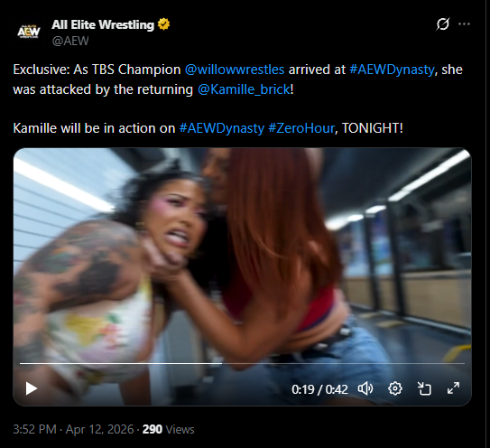The image size is (490, 448).
Task: Open Grok explain icon on the post
Action: pyautogui.click(x=443, y=24)
